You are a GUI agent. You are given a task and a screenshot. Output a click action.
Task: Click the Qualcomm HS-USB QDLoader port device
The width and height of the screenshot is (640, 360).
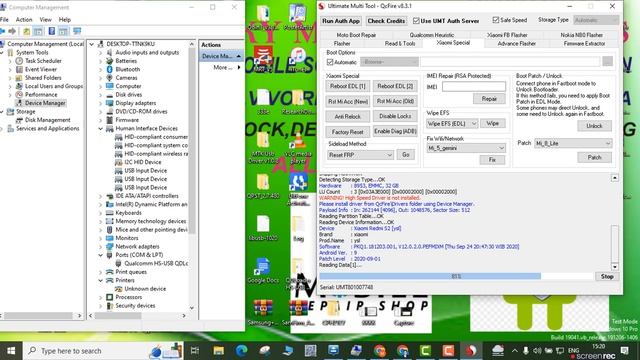pos(152,263)
